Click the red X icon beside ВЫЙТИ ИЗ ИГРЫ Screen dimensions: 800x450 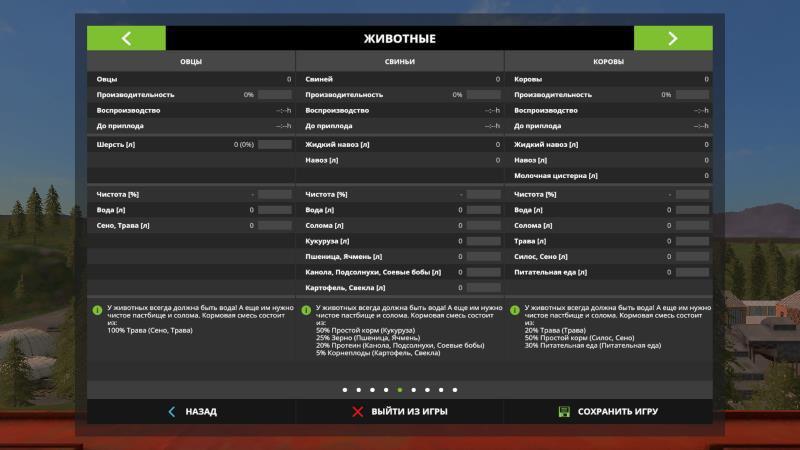tap(358, 411)
